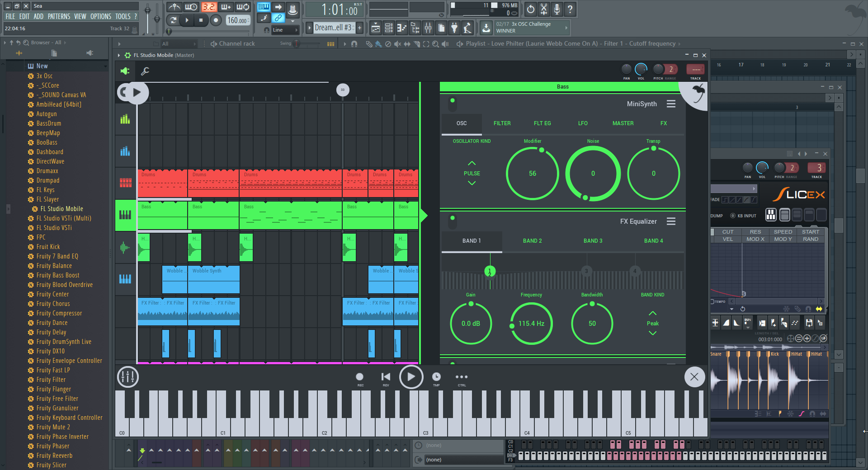
Task: Select the playlist Slice tool
Action: click(416, 44)
